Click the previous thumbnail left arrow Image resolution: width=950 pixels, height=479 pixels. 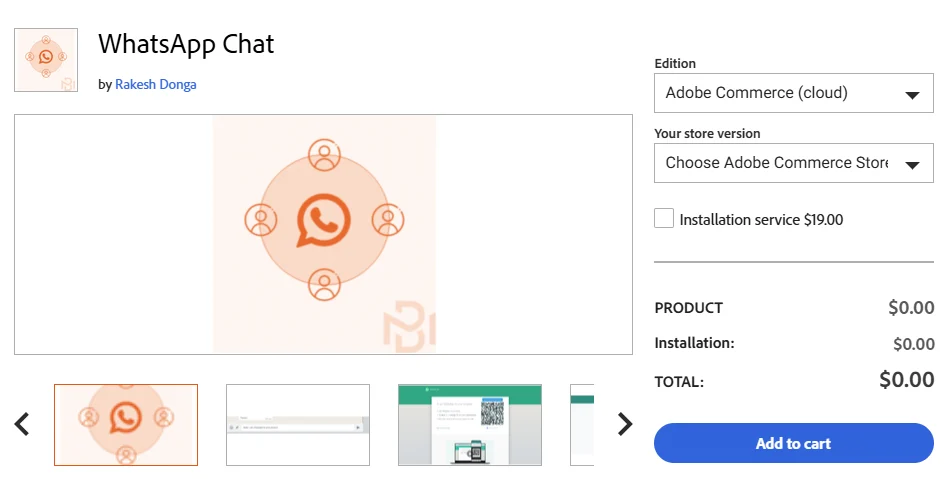[x=22, y=425]
